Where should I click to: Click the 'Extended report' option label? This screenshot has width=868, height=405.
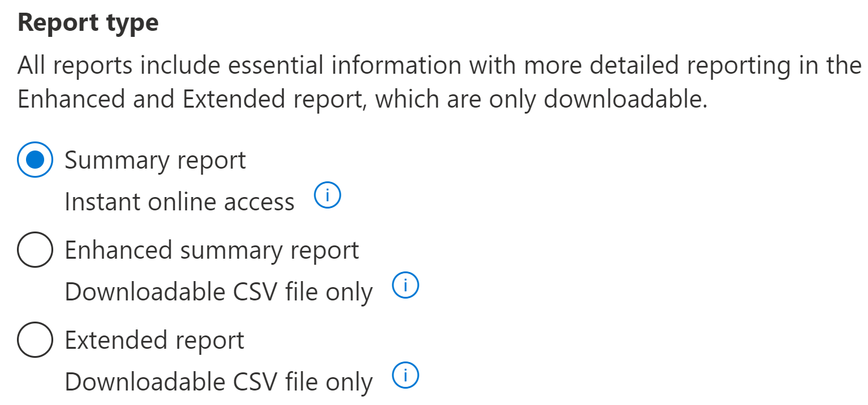(x=155, y=341)
